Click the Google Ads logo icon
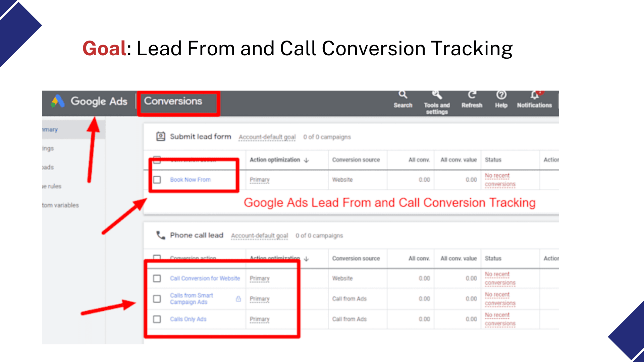Viewport: 644px width, 362px height. (57, 101)
